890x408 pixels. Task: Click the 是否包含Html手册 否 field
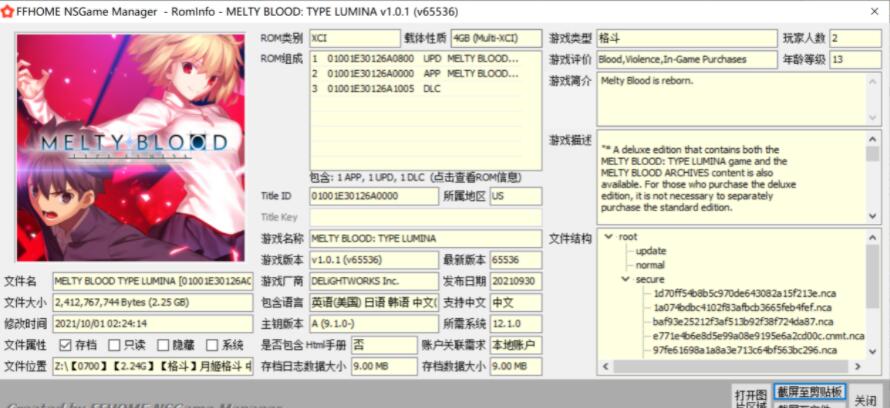tap(384, 345)
